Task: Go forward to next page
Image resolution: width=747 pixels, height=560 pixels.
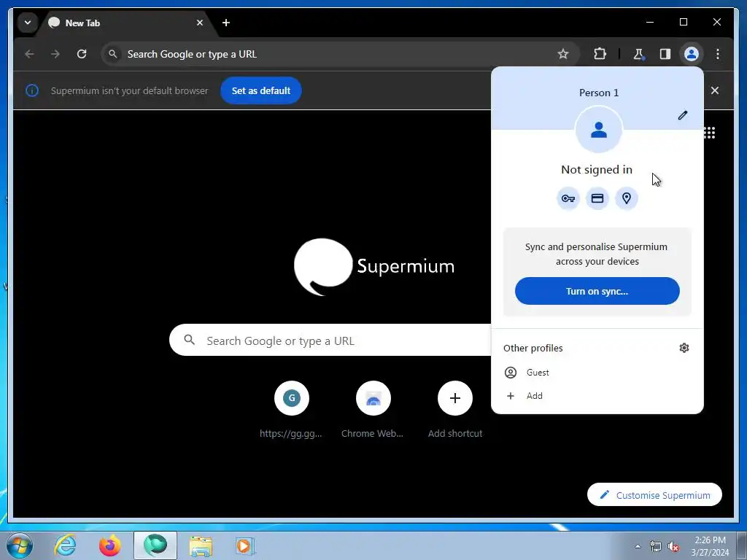Action: pyautogui.click(x=55, y=54)
